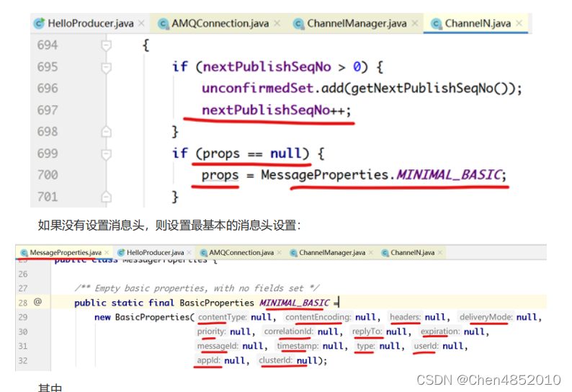Viewport: 572px width, 392px height.
Task: Click MINIMAL_BASIC declaration on line 28
Action: (295, 303)
